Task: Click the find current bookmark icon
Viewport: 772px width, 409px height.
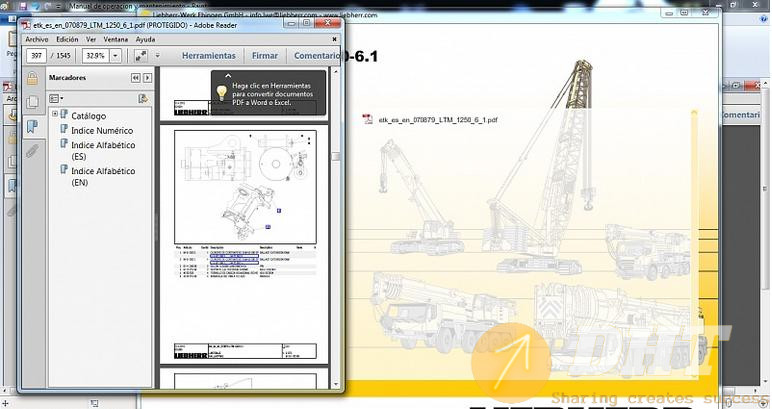Action: click(x=143, y=99)
